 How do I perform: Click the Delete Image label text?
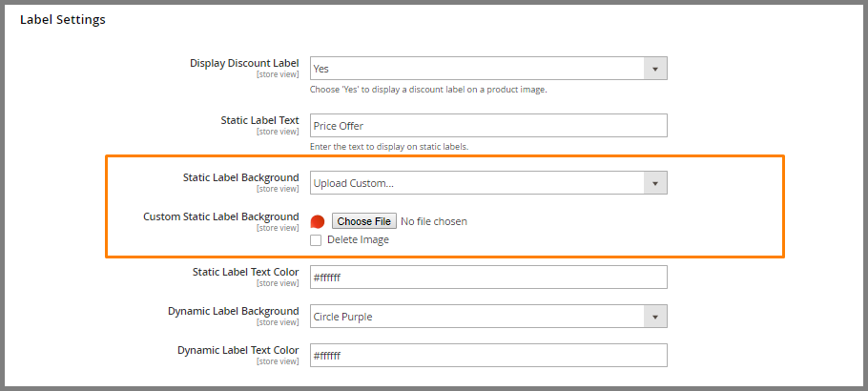tap(358, 239)
